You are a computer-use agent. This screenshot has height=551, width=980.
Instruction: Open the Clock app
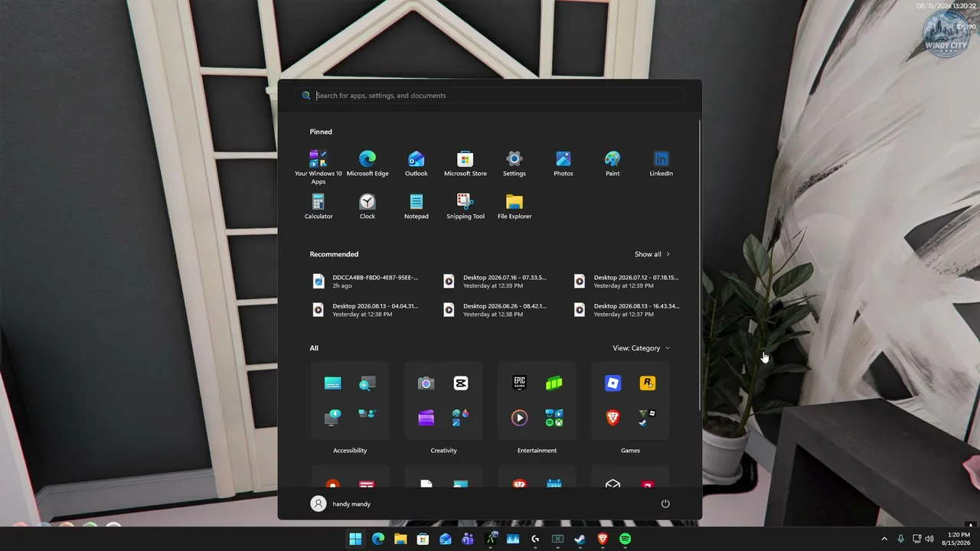pos(367,207)
